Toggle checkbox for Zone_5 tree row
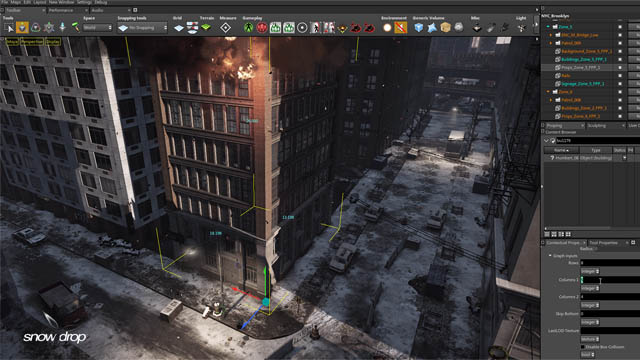The width and height of the screenshot is (640, 360). [x=620, y=27]
